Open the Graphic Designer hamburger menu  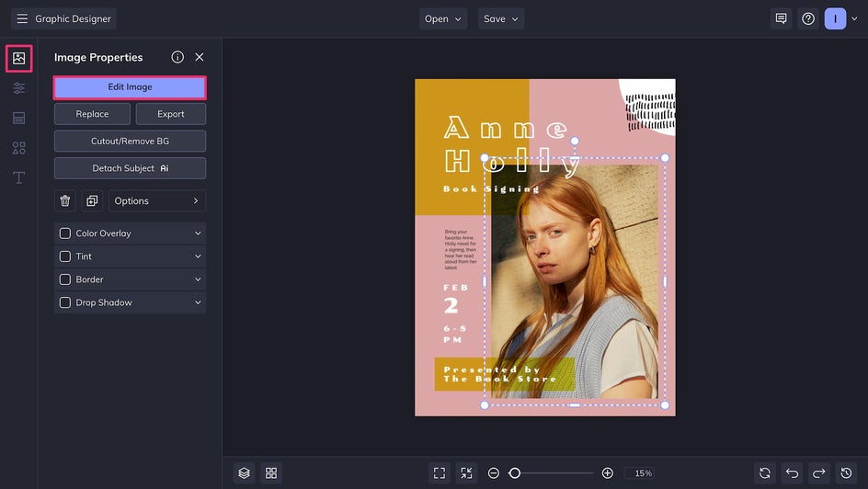click(x=22, y=18)
